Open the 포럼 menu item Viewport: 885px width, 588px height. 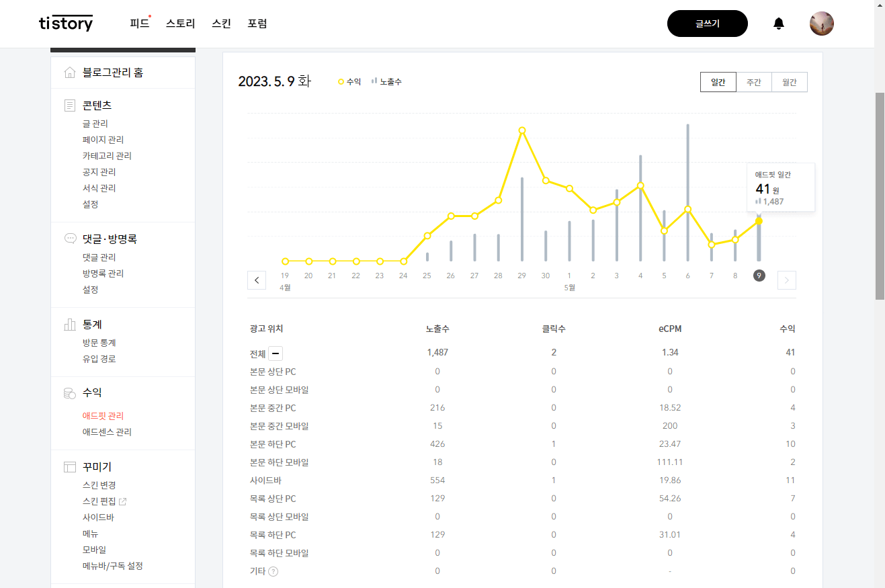257,23
